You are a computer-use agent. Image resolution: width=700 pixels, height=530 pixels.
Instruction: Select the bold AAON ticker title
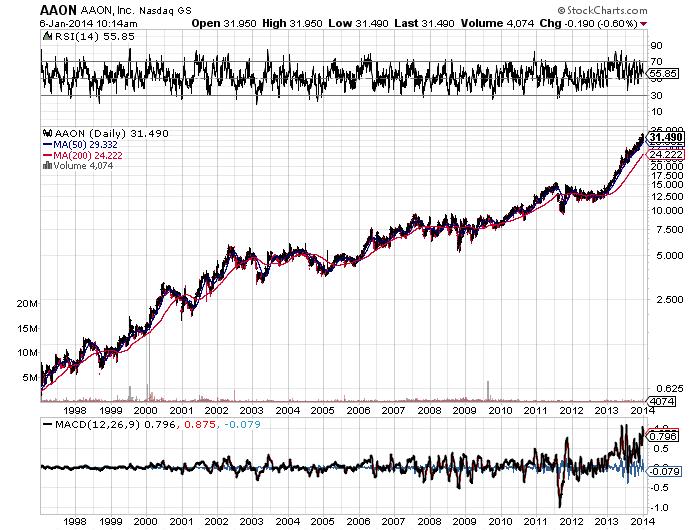[58, 10]
